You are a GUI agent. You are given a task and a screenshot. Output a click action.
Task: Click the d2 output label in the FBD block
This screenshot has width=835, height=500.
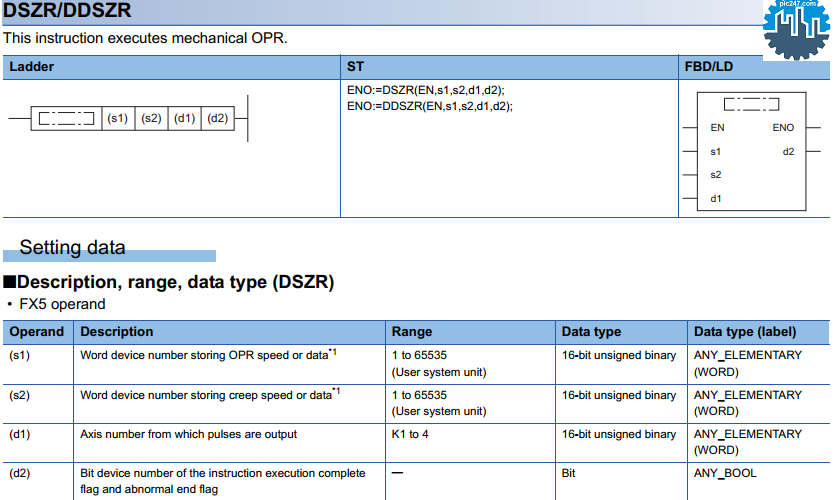788,152
